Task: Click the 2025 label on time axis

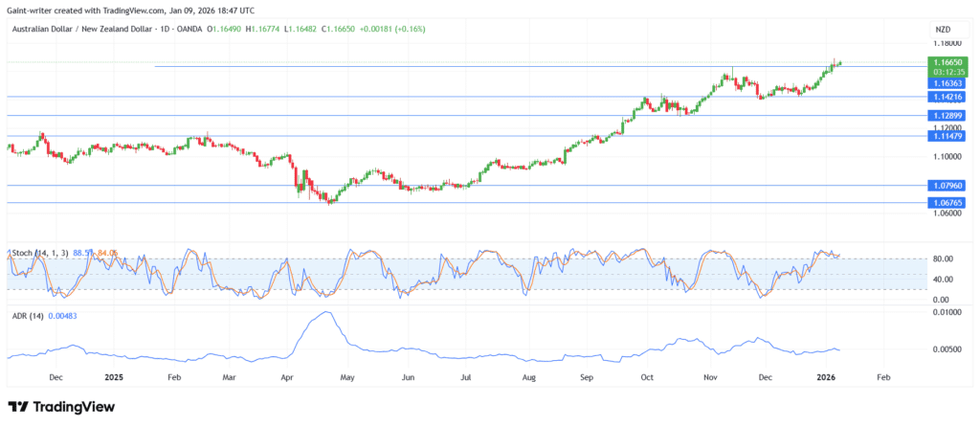Action: (115, 377)
